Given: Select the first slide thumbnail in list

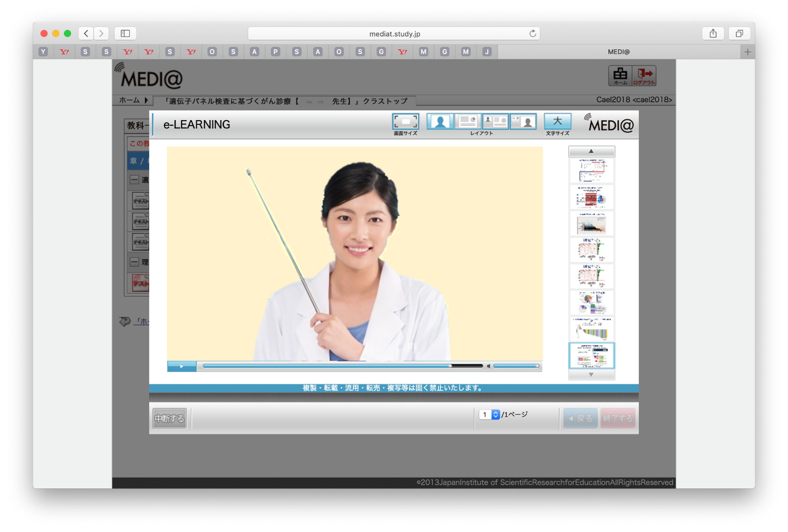Looking at the screenshot, I should tap(591, 170).
